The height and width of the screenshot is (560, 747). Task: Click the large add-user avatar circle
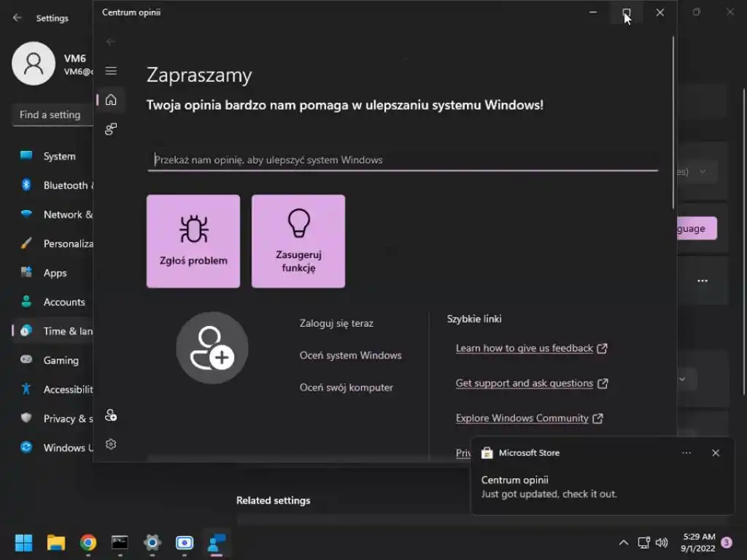212,348
